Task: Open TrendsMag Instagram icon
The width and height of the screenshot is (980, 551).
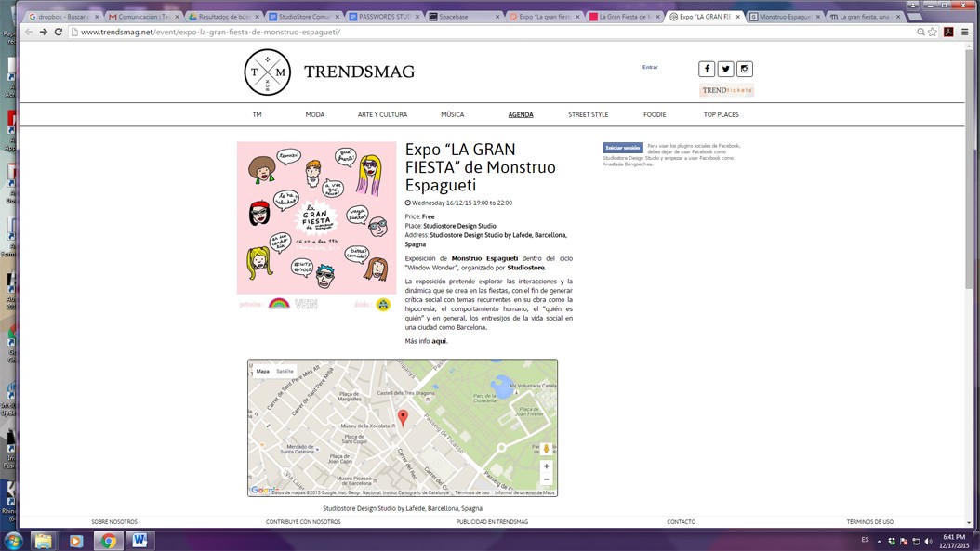Action: [x=745, y=69]
